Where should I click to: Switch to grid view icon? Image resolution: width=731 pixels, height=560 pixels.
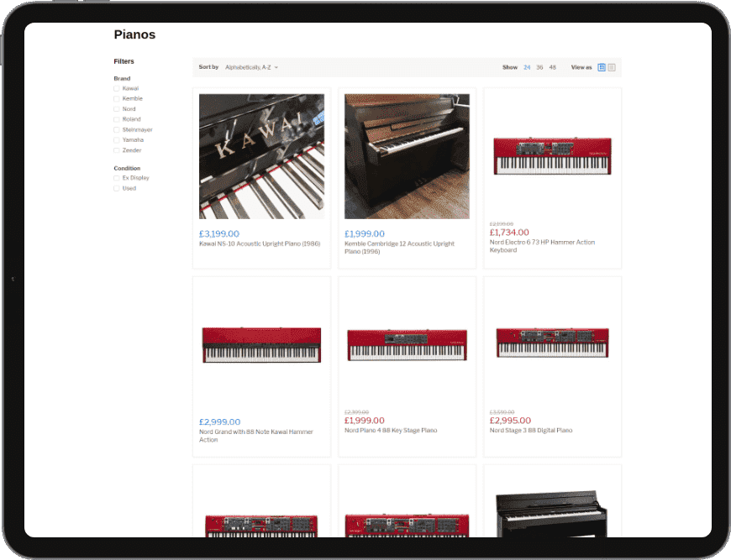coord(602,67)
